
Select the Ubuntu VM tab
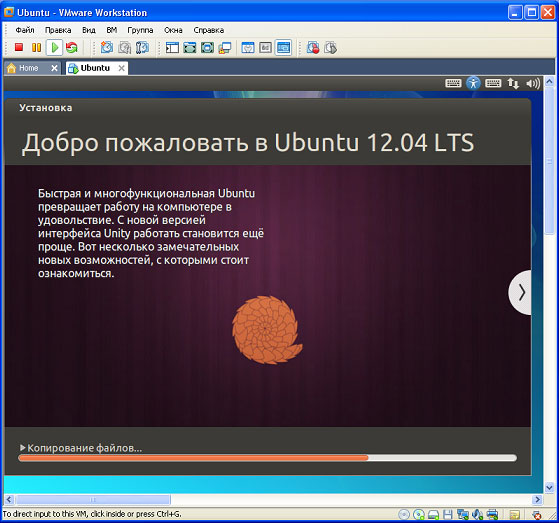(95, 68)
